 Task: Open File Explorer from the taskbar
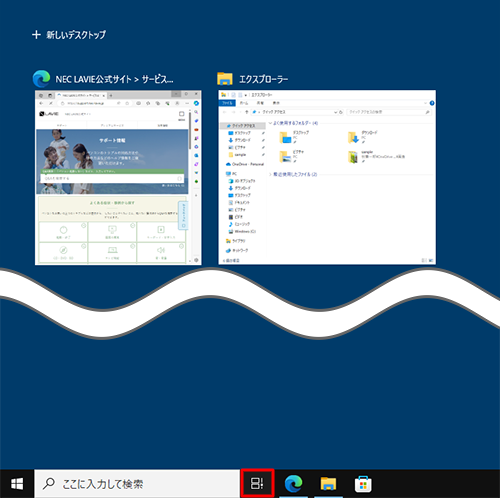(x=328, y=484)
